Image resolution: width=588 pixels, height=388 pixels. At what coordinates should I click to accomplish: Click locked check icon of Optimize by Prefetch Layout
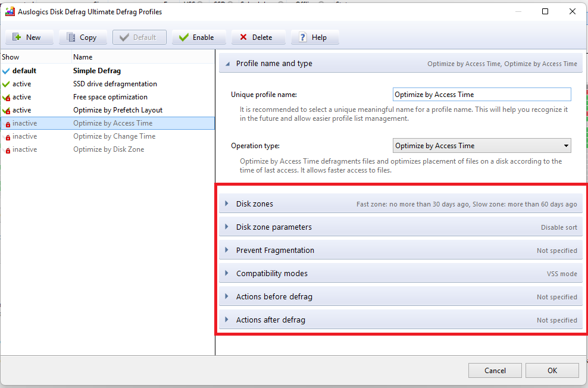click(6, 111)
